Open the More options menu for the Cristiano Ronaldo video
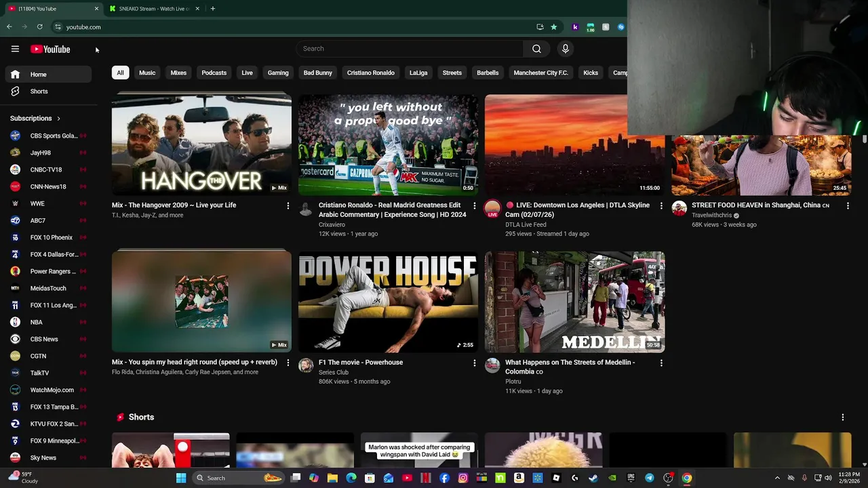This screenshot has width=868, height=488. pos(474,205)
